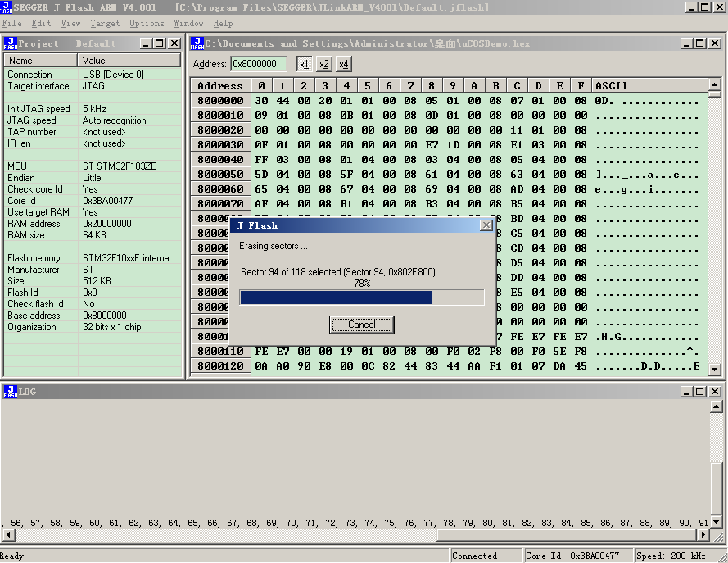
Task: Click the J-Flash icon of hex file window
Action: coord(197,43)
